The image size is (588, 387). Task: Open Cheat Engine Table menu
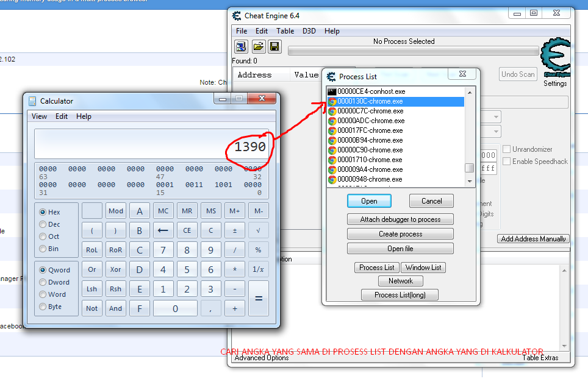(x=285, y=31)
